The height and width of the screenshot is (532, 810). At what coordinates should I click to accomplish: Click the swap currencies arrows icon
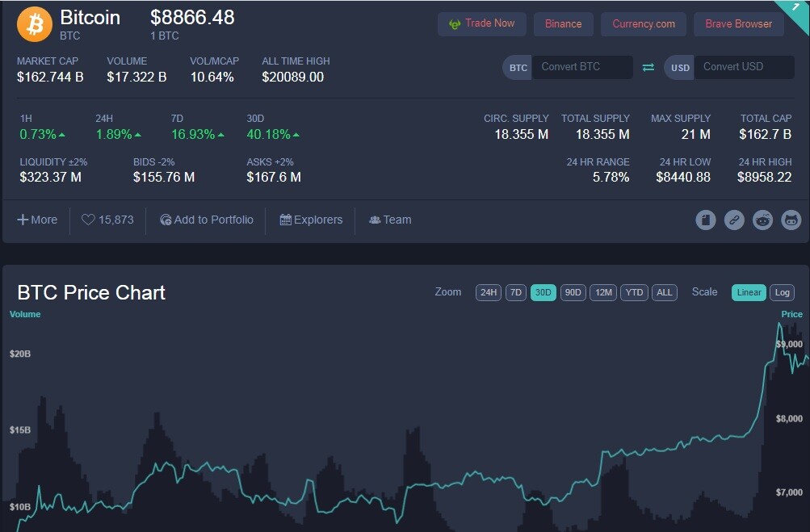pyautogui.click(x=648, y=67)
